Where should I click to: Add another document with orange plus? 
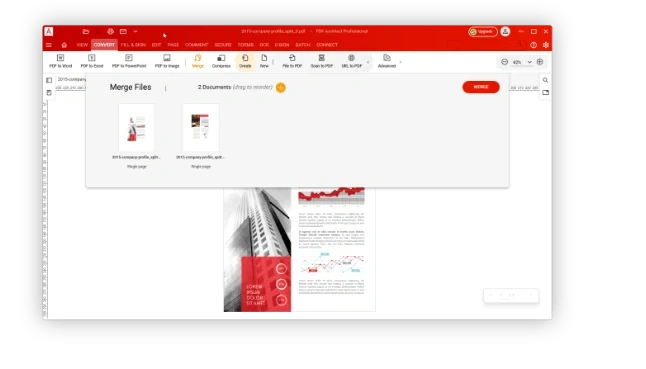(x=281, y=87)
